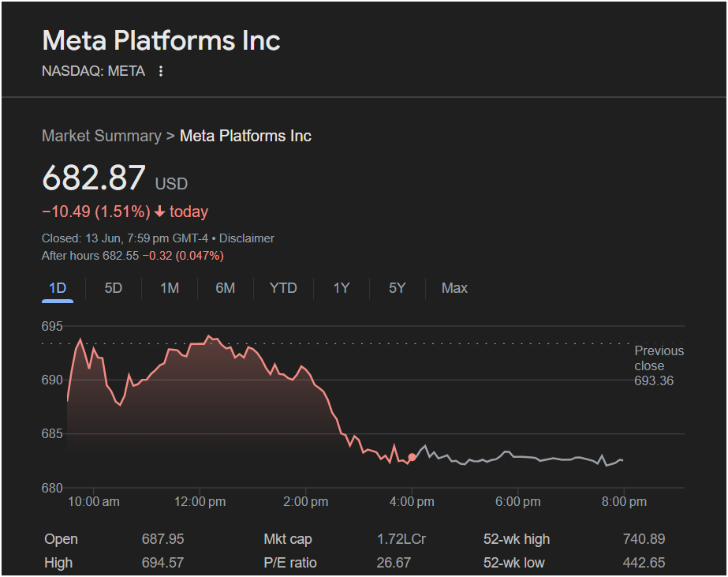This screenshot has width=728, height=577.
Task: Click the 682.87 price value
Action: pos(94,178)
